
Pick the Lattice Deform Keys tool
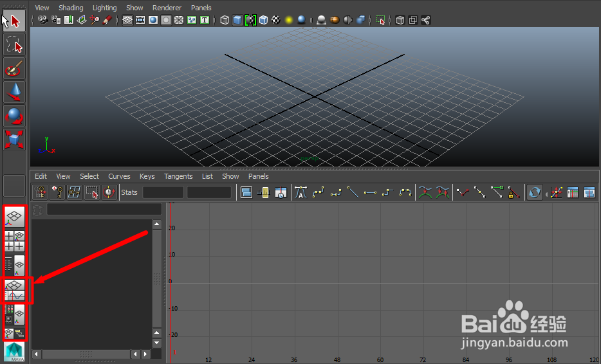pos(75,192)
